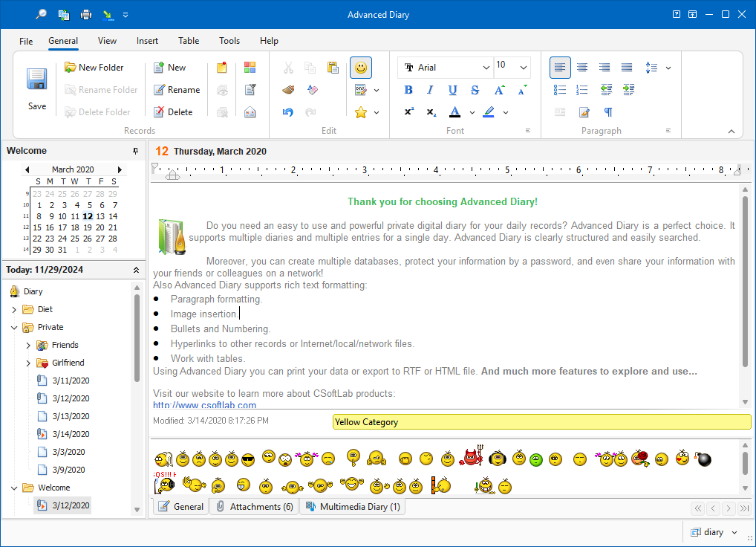Open the font size dropdown showing 10
756x547 pixels.
pos(523,68)
